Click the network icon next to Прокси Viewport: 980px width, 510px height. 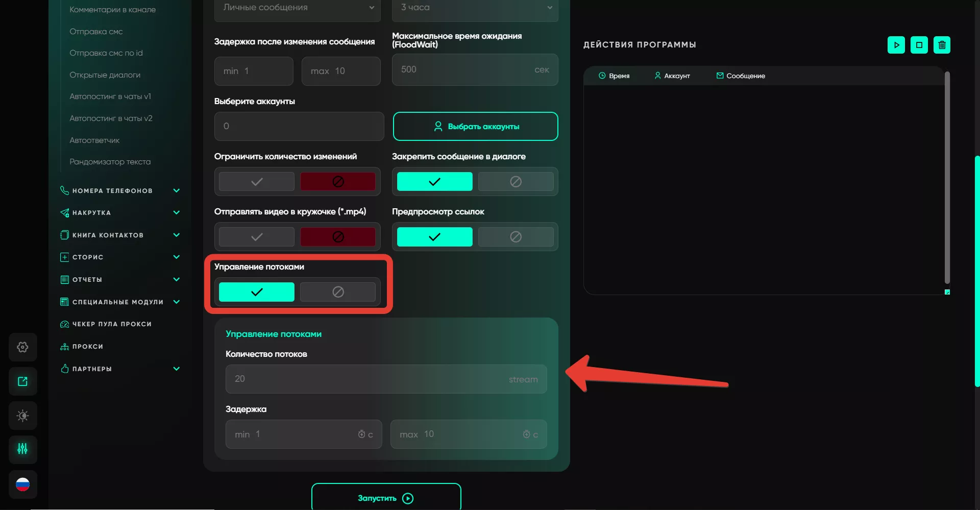click(64, 347)
